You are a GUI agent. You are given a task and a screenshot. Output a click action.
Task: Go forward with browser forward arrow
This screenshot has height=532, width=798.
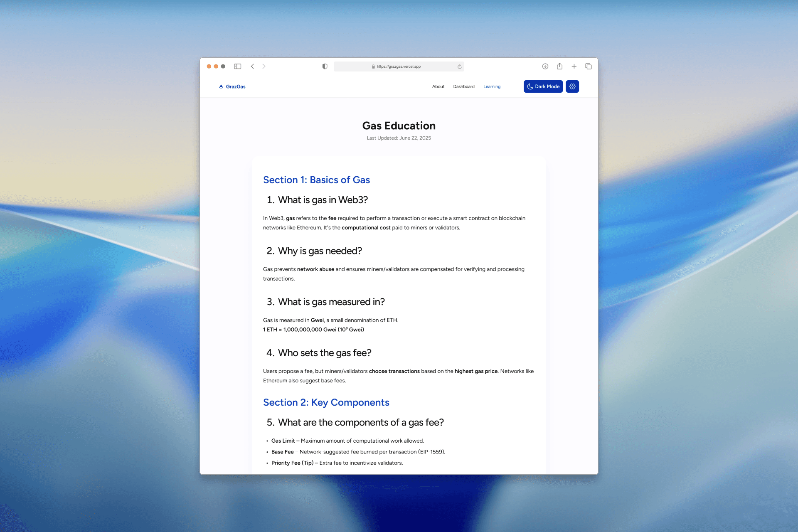click(x=264, y=66)
